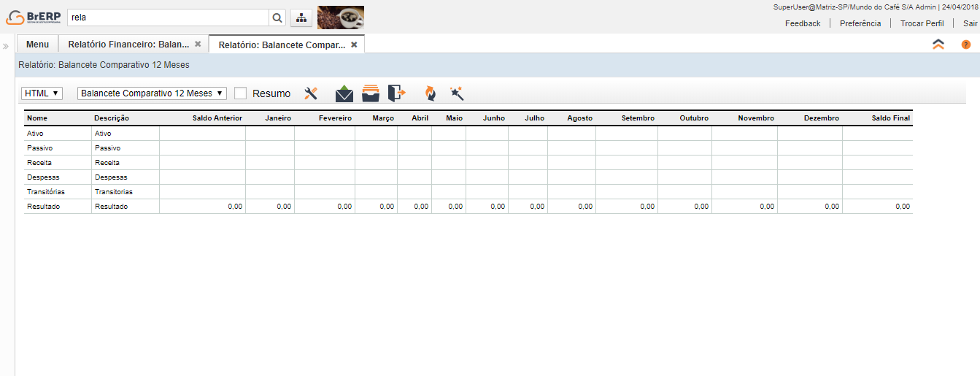Click Passivo in the Descrição column
Viewport: 980px width, 376px height.
(x=107, y=148)
